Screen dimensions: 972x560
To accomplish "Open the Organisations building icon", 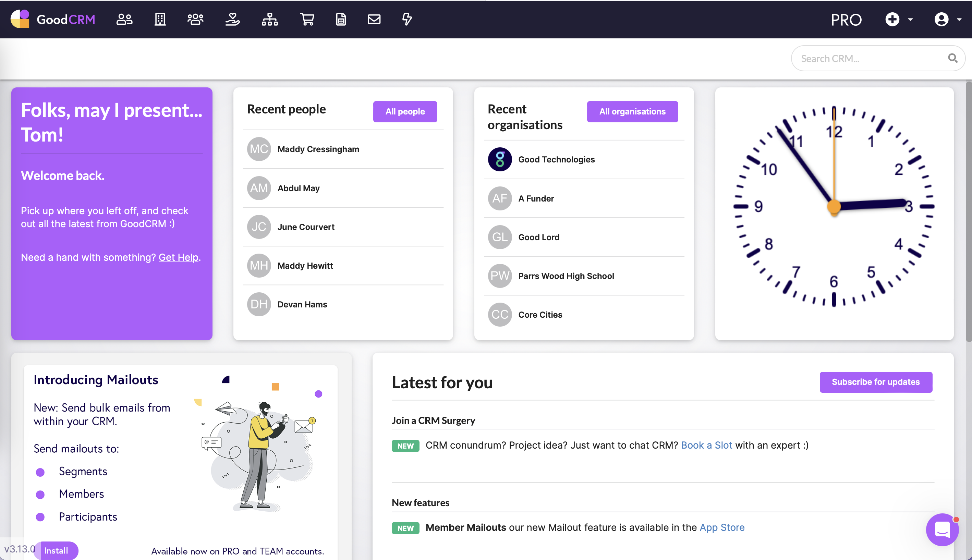I will pos(160,19).
